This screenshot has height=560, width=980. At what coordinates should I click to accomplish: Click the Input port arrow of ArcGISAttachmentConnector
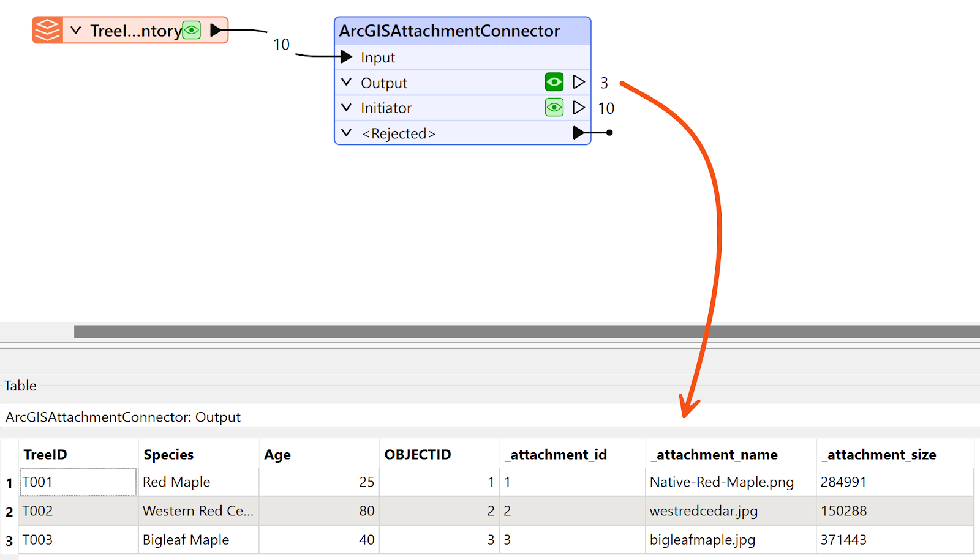(346, 57)
